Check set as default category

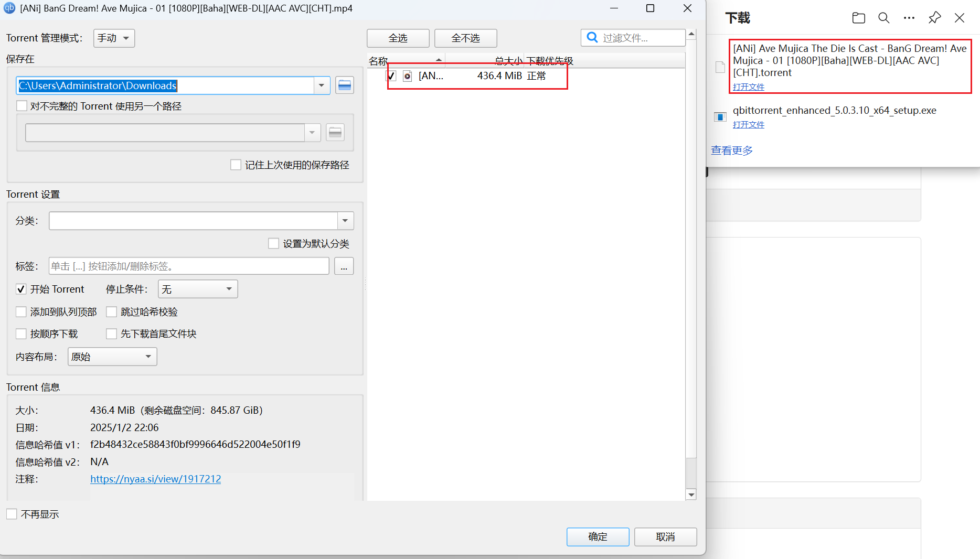(273, 243)
